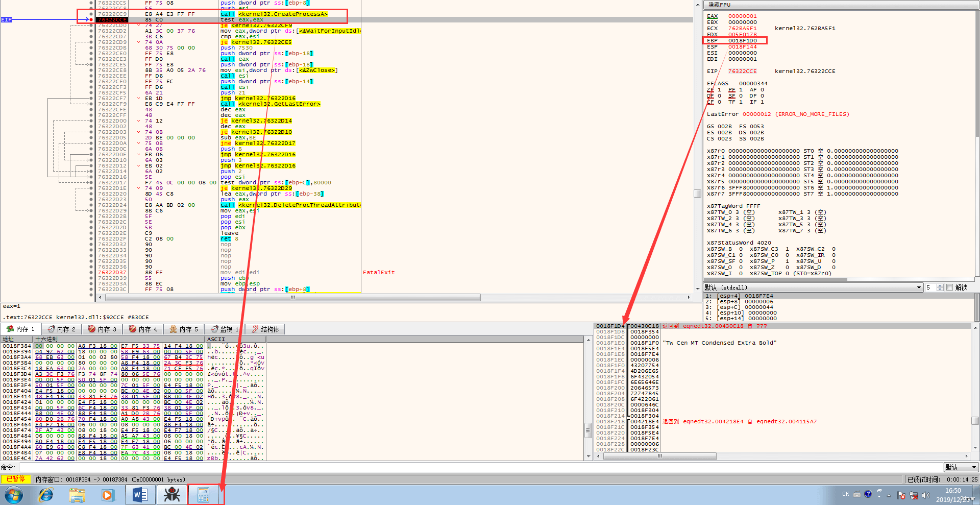The width and height of the screenshot is (980, 505).
Task: Toggle the CF flag value
Action: 719,102
